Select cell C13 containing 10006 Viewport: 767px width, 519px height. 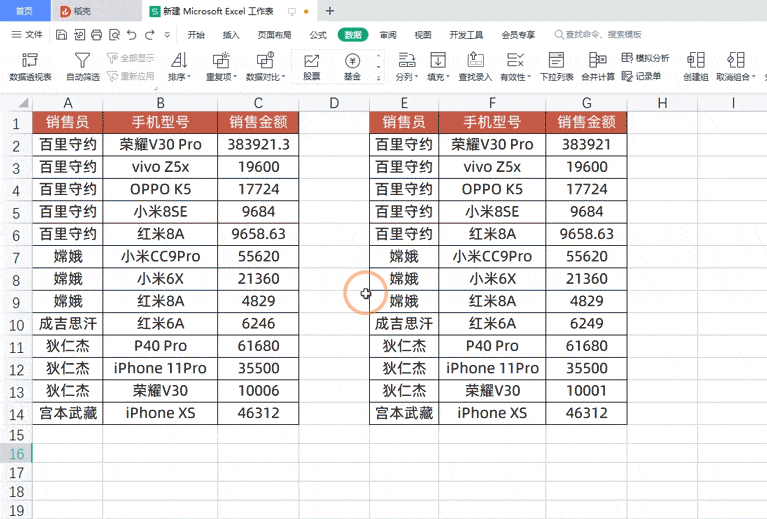point(258,390)
